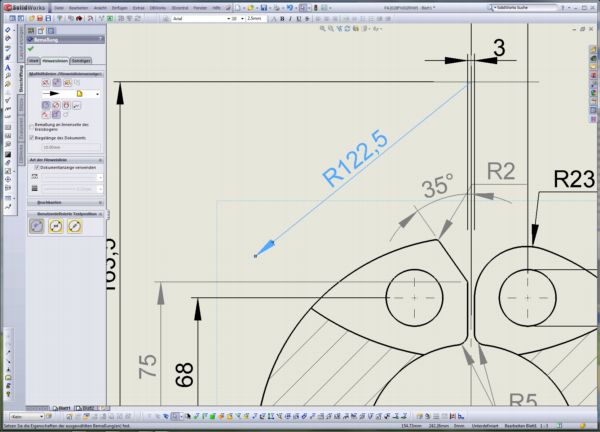
Task: Select the 68 dimension text
Action: pyautogui.click(x=184, y=375)
